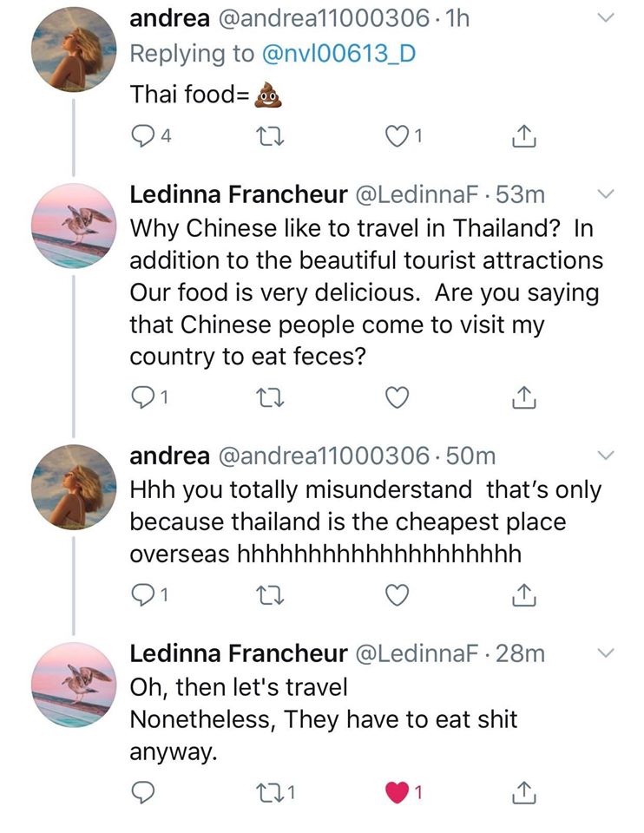Open options chevron on andrea's first tweet
This screenshot has width=644, height=833.
click(607, 18)
